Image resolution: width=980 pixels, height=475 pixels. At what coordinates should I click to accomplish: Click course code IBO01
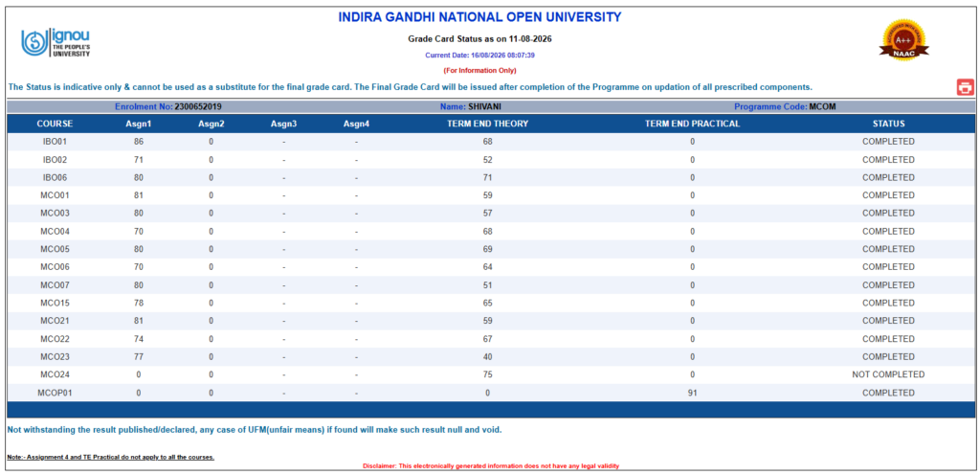tap(55, 142)
